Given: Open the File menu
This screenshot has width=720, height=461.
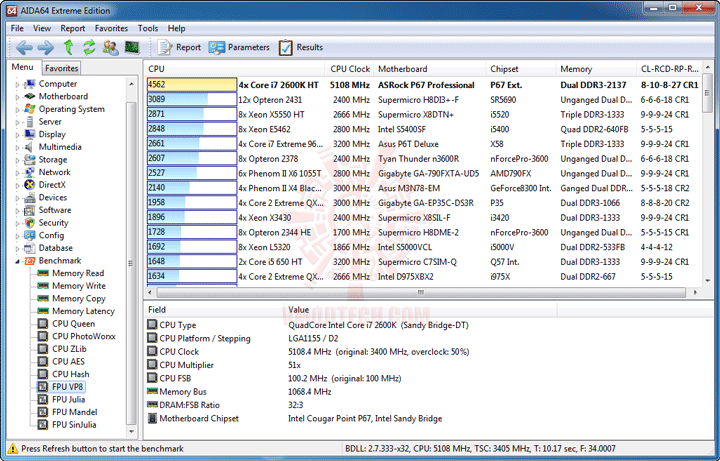Looking at the screenshot, I should click(17, 28).
